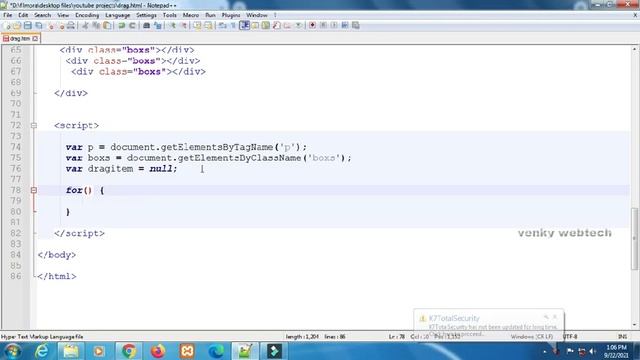
Task: Open the Language menu
Action: [118, 15]
